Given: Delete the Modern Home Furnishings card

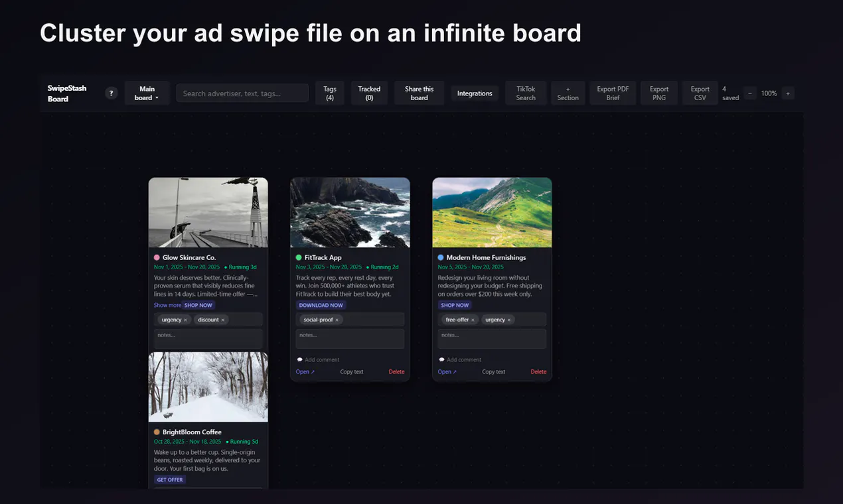Looking at the screenshot, I should [x=538, y=372].
